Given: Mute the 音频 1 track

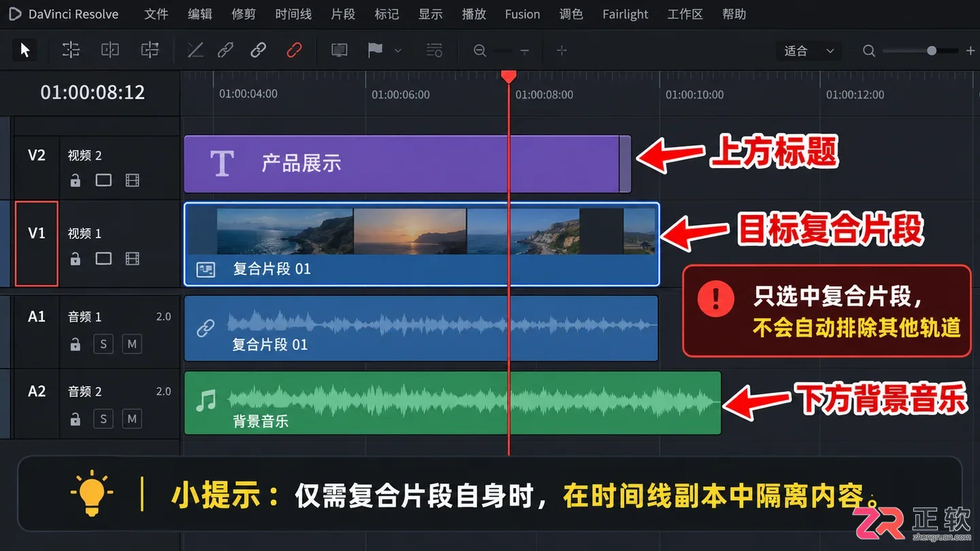Looking at the screenshot, I should pyautogui.click(x=132, y=344).
